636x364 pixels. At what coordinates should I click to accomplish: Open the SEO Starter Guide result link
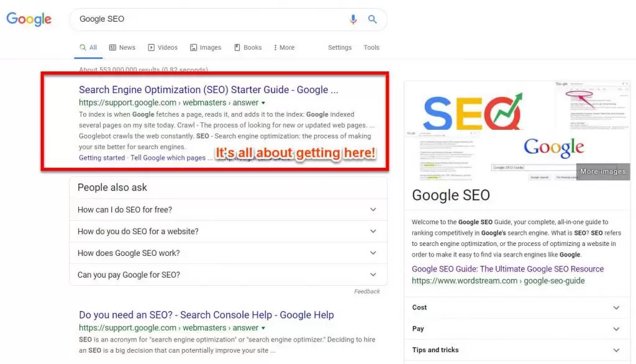(x=208, y=90)
